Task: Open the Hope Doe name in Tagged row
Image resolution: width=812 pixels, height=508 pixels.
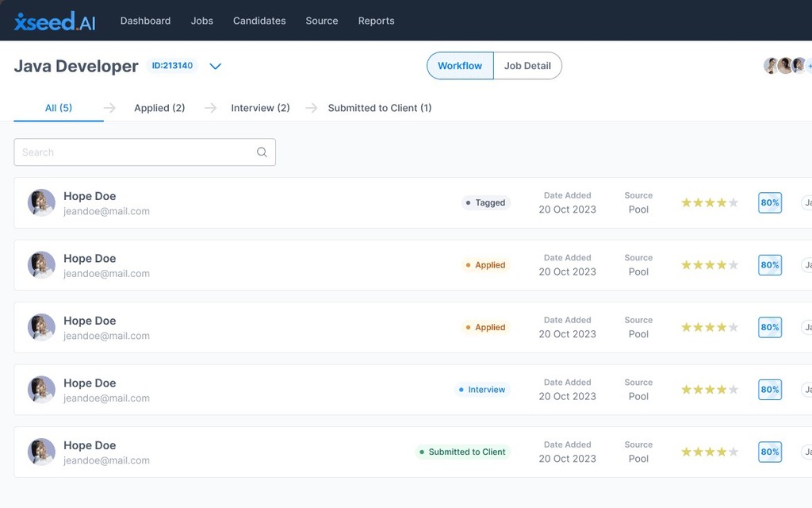Action: click(x=90, y=196)
